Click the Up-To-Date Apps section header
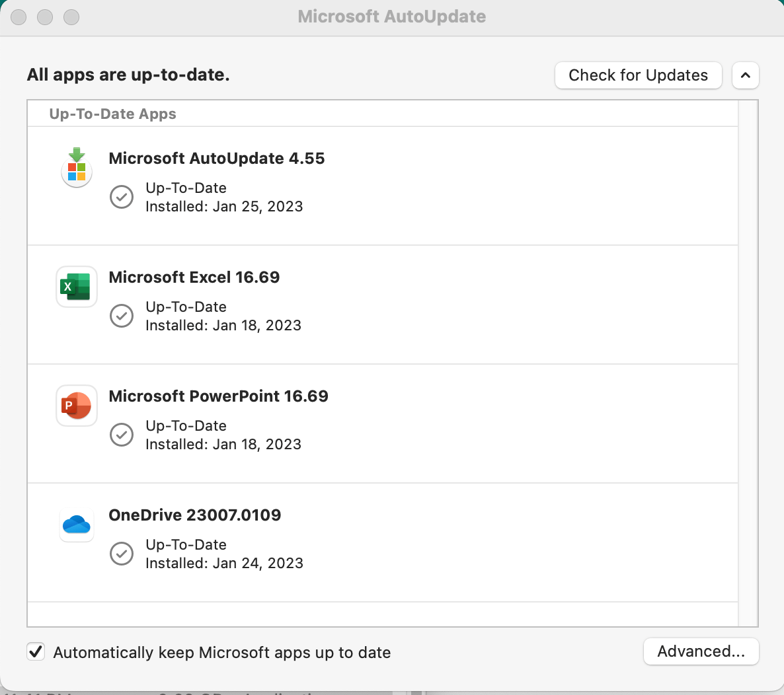The height and width of the screenshot is (695, 784). [112, 114]
